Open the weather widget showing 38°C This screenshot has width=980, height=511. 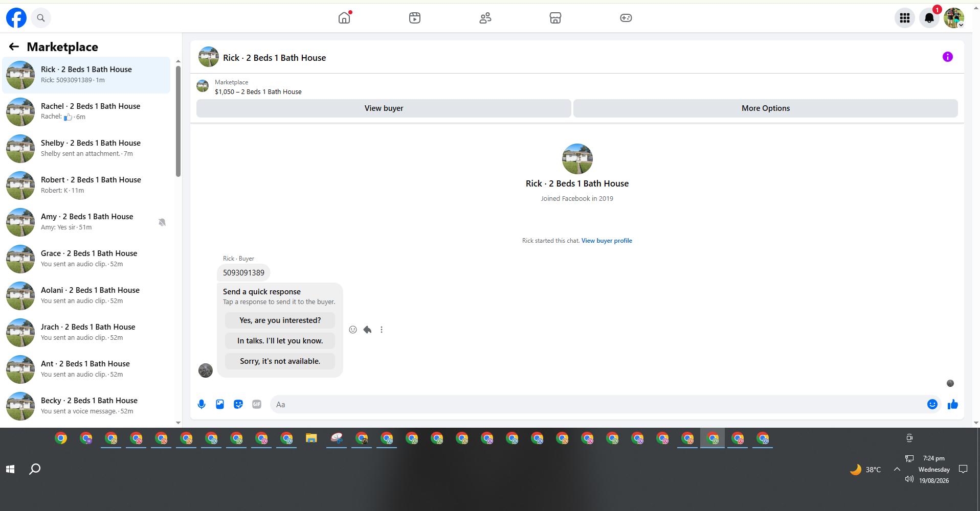click(865, 469)
